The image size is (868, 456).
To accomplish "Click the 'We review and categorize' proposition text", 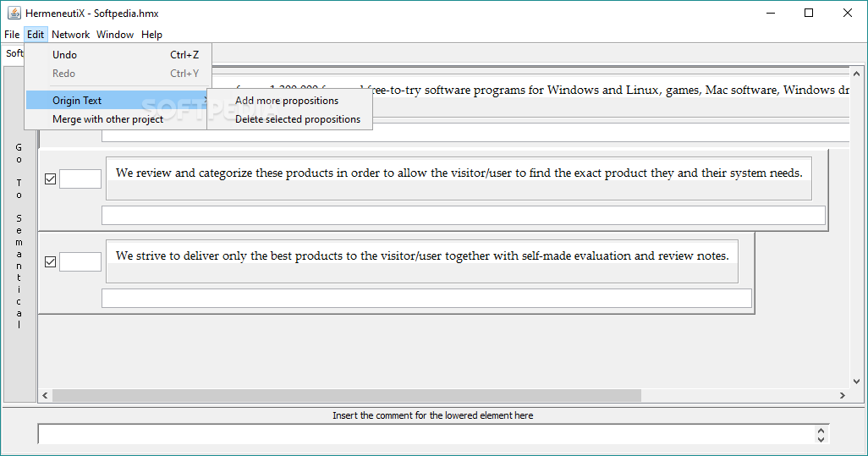I will [x=459, y=173].
